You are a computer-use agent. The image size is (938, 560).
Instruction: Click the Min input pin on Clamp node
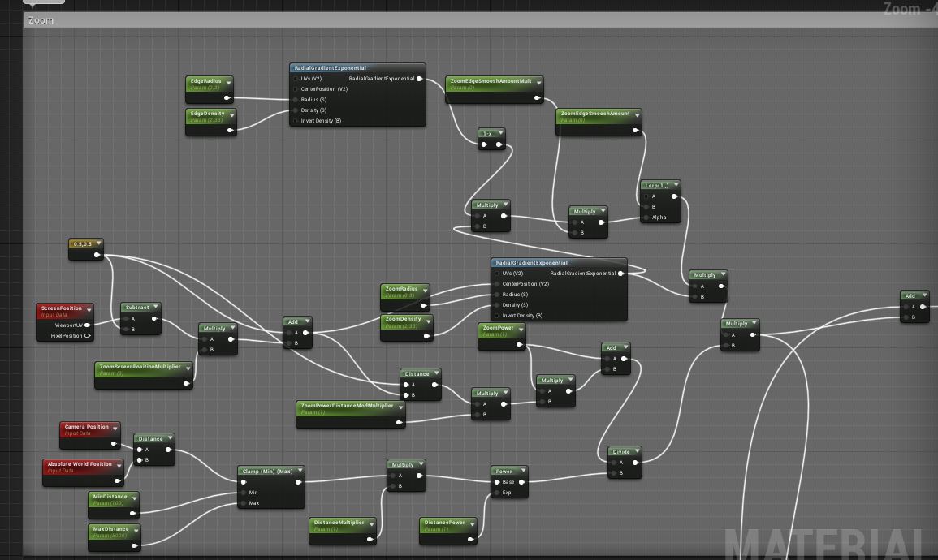(243, 493)
